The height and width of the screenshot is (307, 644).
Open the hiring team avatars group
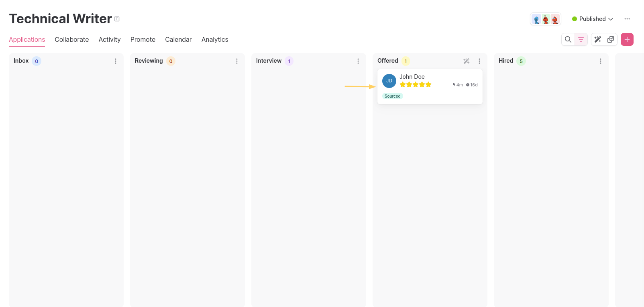coord(546,19)
